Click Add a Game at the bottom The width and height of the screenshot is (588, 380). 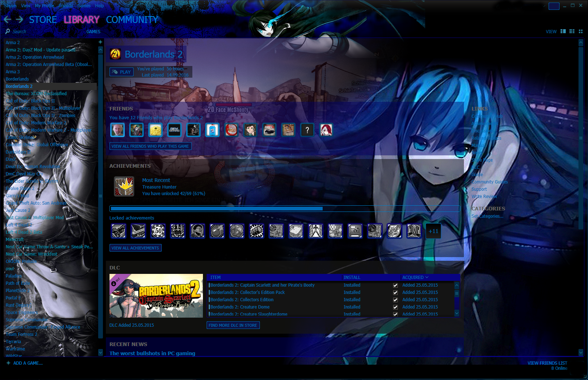click(28, 363)
